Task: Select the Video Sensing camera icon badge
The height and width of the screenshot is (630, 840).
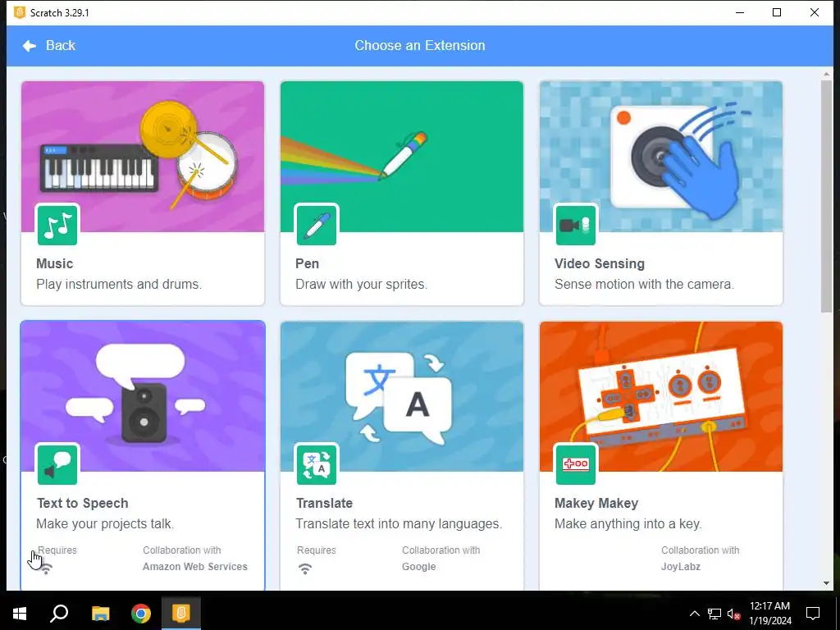Action: coord(576,225)
